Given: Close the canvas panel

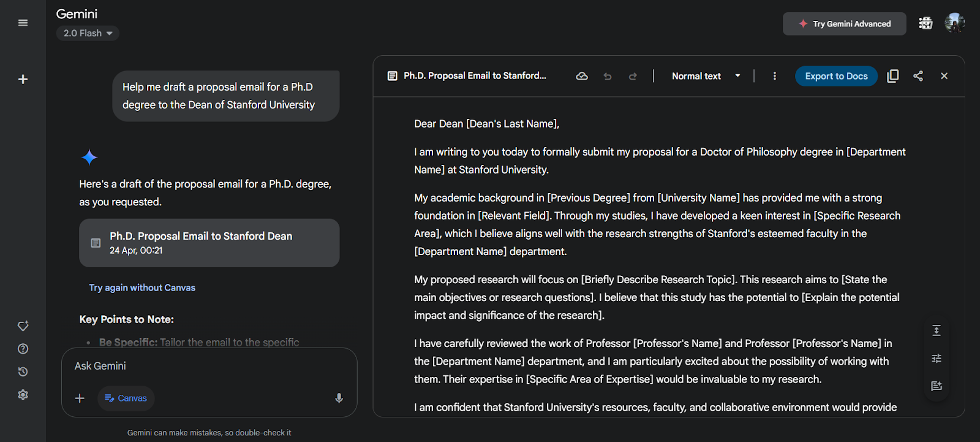Looking at the screenshot, I should (x=944, y=76).
